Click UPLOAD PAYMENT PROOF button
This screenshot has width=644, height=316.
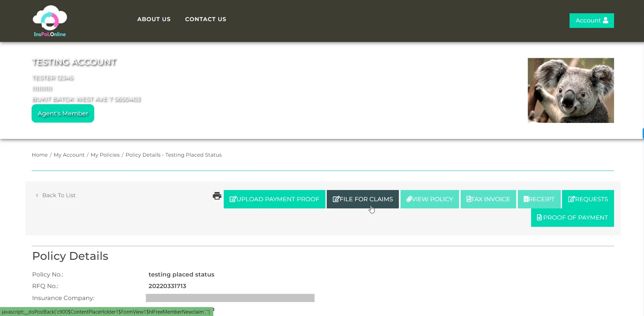pyautogui.click(x=274, y=199)
